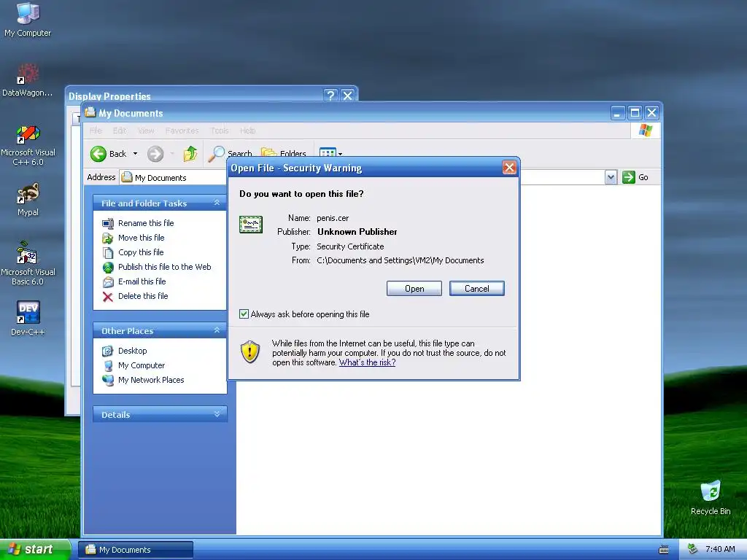Click the My Documents title bar folder icon
Screen dimensions: 747x560
[90, 112]
